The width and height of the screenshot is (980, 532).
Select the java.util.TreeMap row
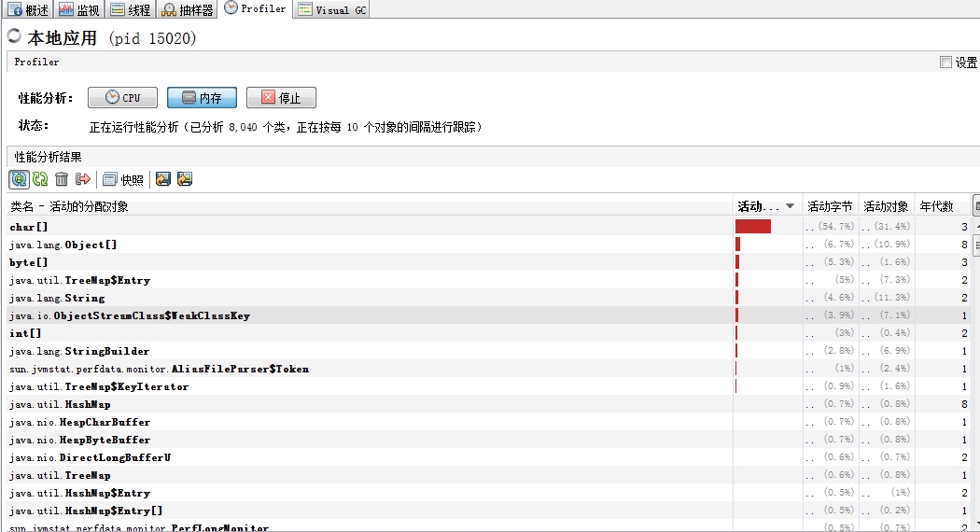[x=490, y=475]
